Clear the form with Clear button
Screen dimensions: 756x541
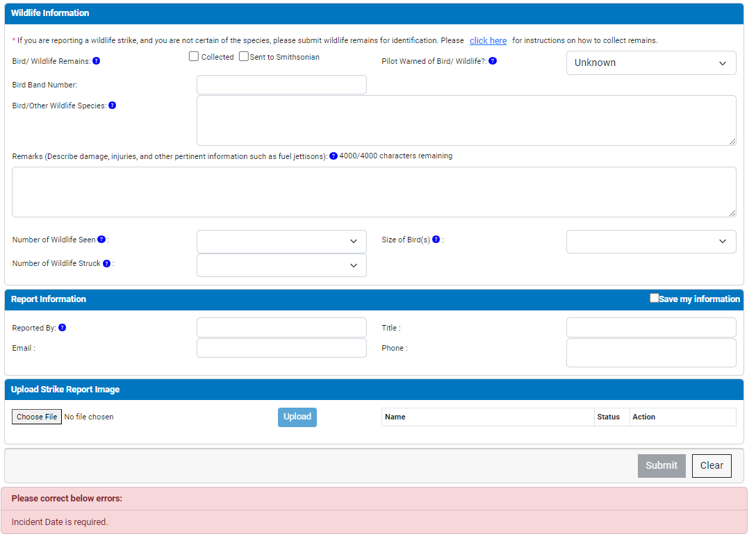pos(712,466)
